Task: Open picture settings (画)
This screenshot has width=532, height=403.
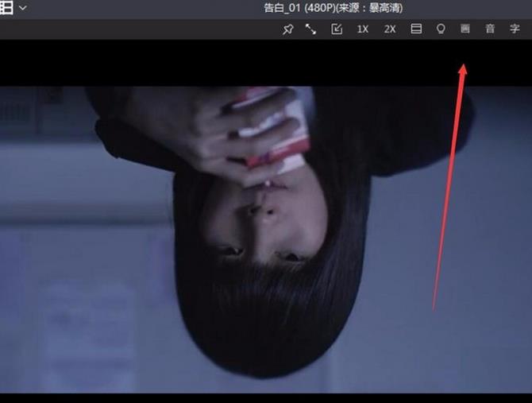Action: point(465,29)
